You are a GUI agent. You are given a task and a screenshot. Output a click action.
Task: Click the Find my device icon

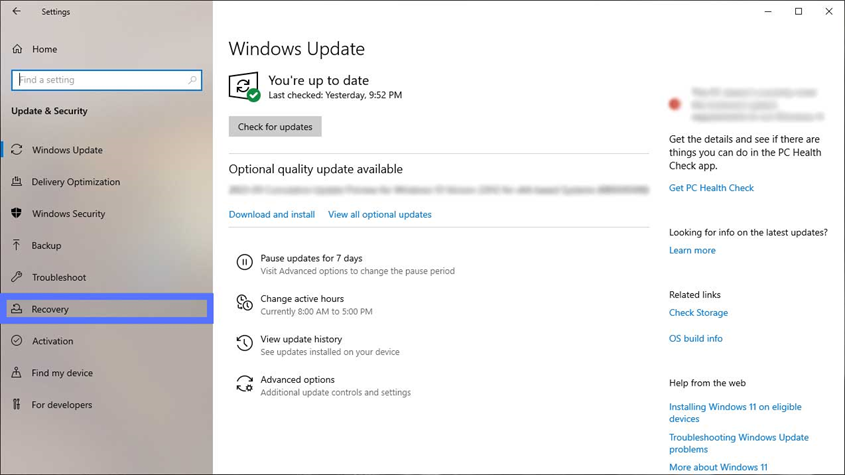pos(17,373)
